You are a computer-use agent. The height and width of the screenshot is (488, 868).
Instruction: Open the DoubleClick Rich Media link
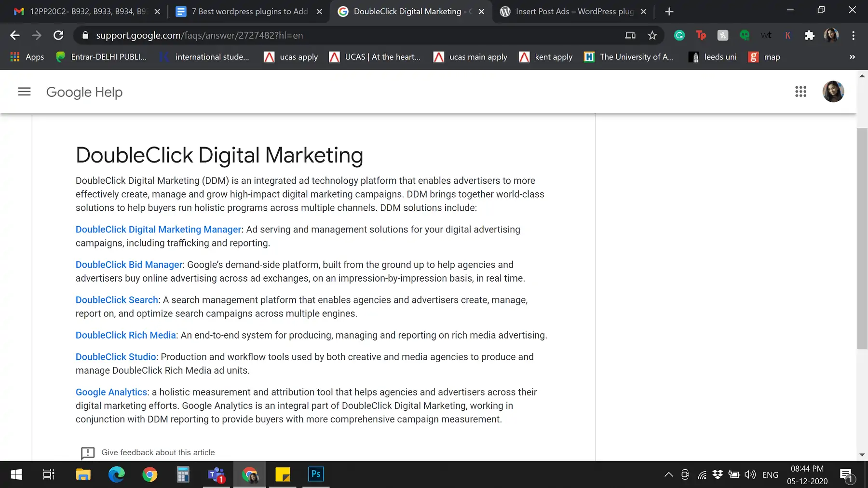[x=126, y=335]
